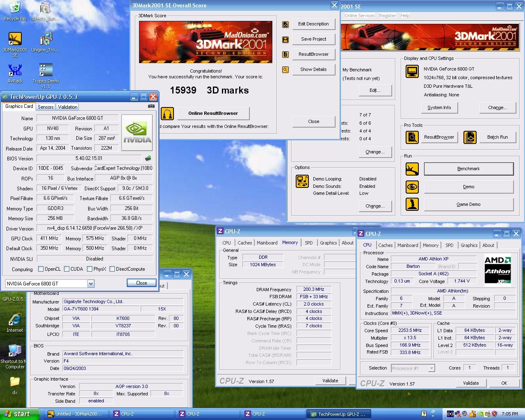The width and height of the screenshot is (525, 420).
Task: Click the GPU Name field in GPU-Z
Action: (78, 118)
